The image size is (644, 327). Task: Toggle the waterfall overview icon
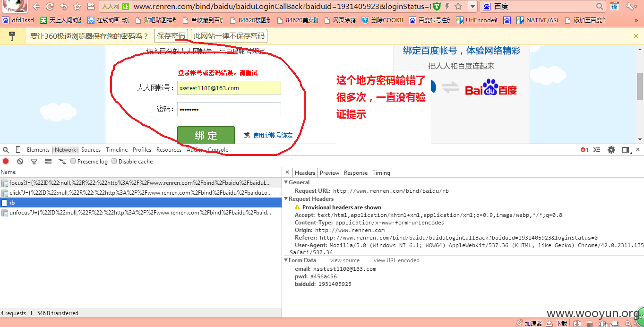point(62,162)
